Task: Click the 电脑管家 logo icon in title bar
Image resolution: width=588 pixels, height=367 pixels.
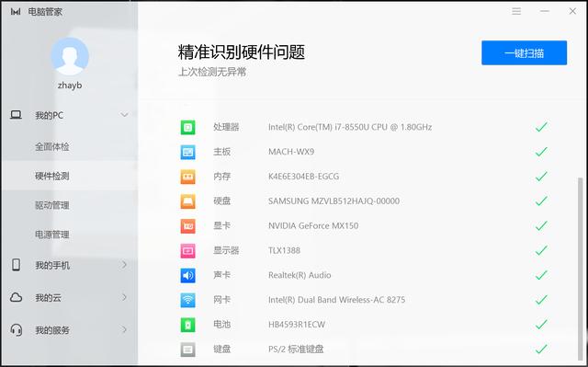Action: pos(16,12)
